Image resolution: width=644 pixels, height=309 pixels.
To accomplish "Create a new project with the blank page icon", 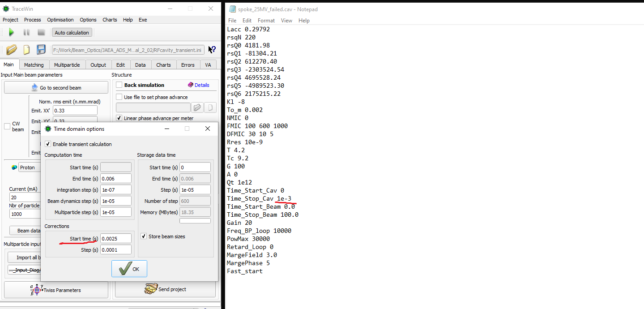I will 26,50.
